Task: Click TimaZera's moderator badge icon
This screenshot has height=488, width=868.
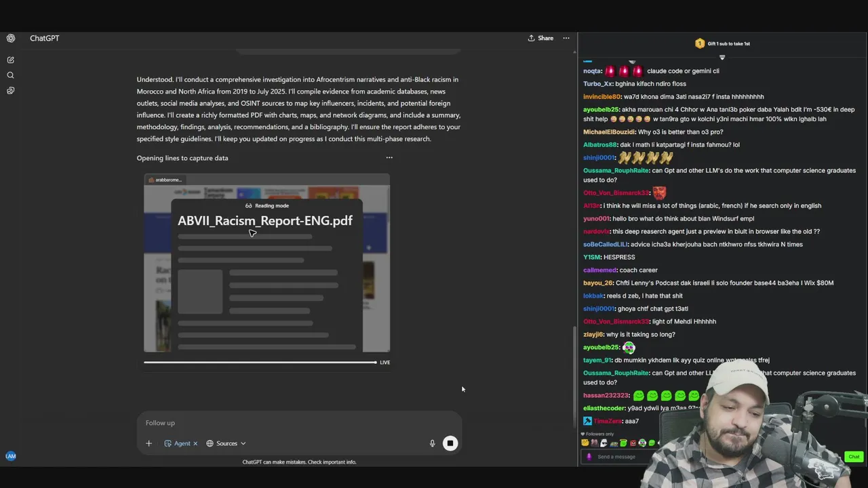Action: point(587,421)
